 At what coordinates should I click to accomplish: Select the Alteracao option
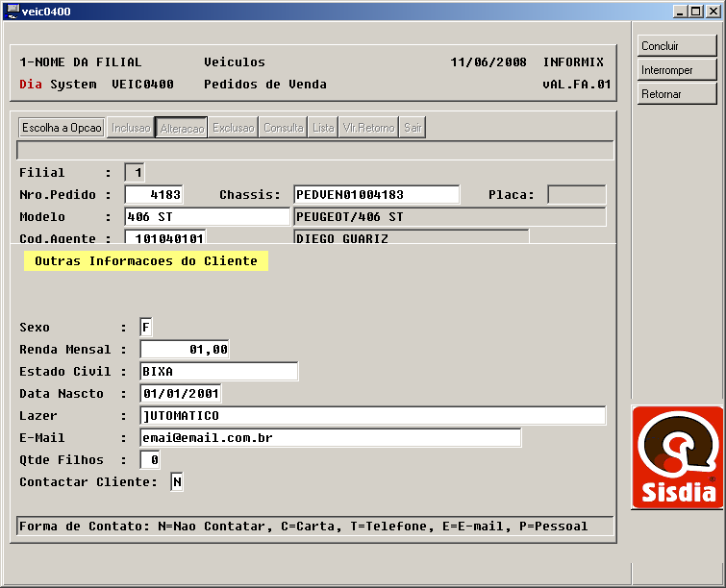182,127
